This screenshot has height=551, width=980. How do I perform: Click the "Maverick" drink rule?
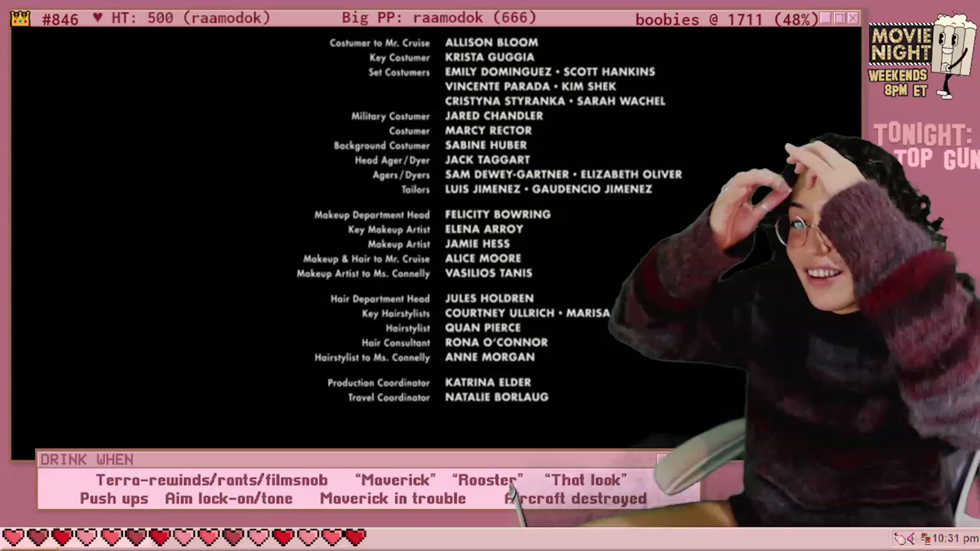coord(396,480)
